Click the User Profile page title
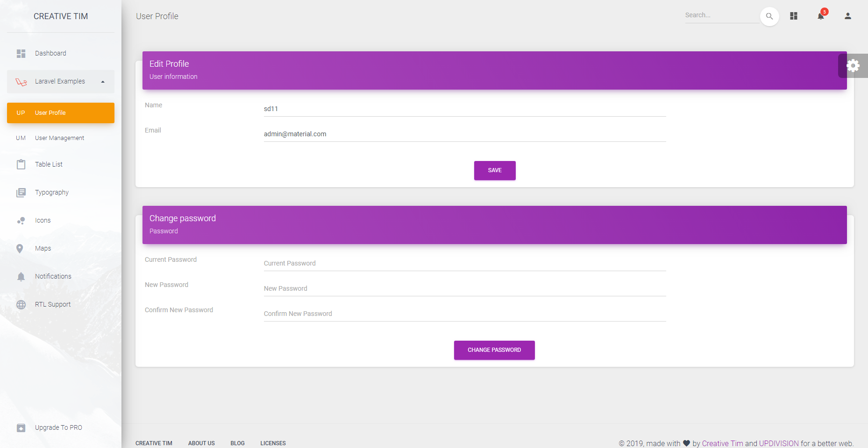 [x=157, y=16]
